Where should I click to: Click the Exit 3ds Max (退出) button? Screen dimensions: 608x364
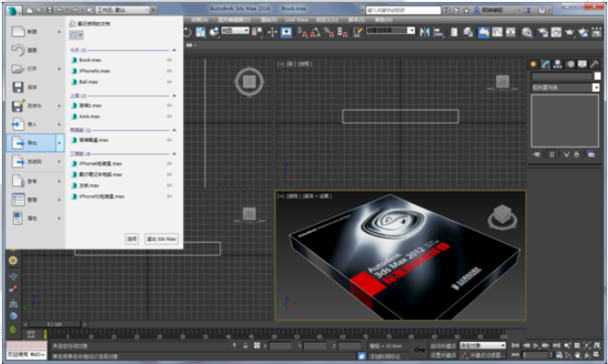point(161,238)
